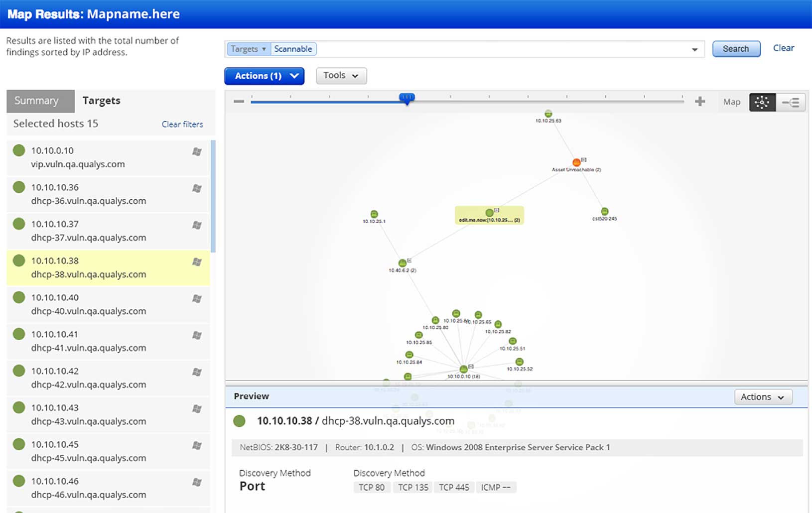
Task: Click the zoom in plus icon
Action: tap(700, 102)
